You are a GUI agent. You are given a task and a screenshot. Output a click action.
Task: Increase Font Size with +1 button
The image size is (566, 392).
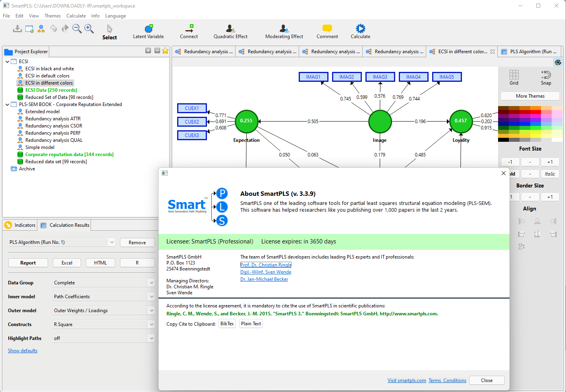(550, 162)
